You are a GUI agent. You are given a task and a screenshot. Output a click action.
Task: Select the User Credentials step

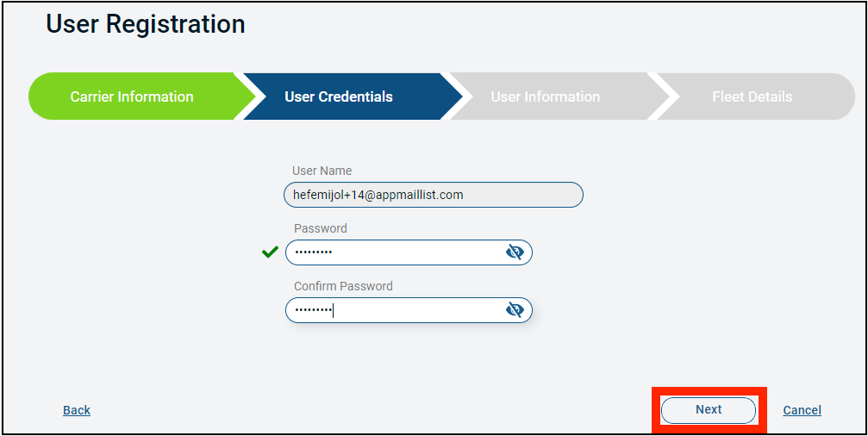(339, 97)
